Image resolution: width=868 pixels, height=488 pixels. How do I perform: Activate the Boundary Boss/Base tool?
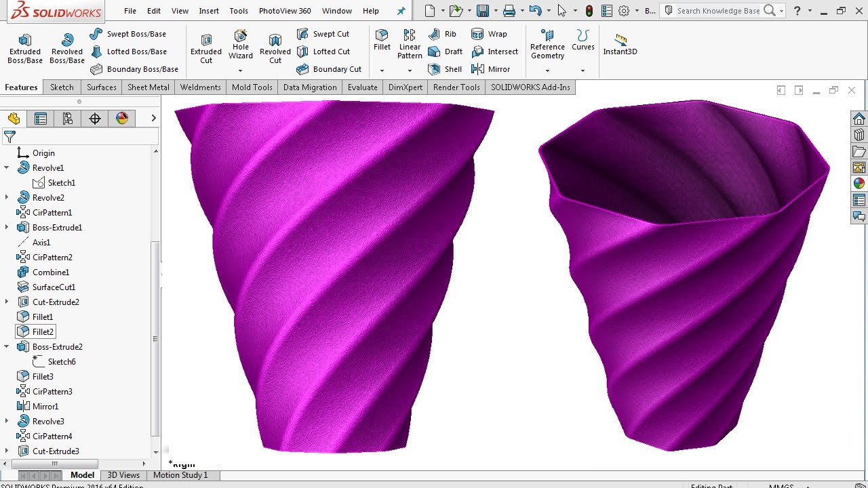pyautogui.click(x=134, y=69)
